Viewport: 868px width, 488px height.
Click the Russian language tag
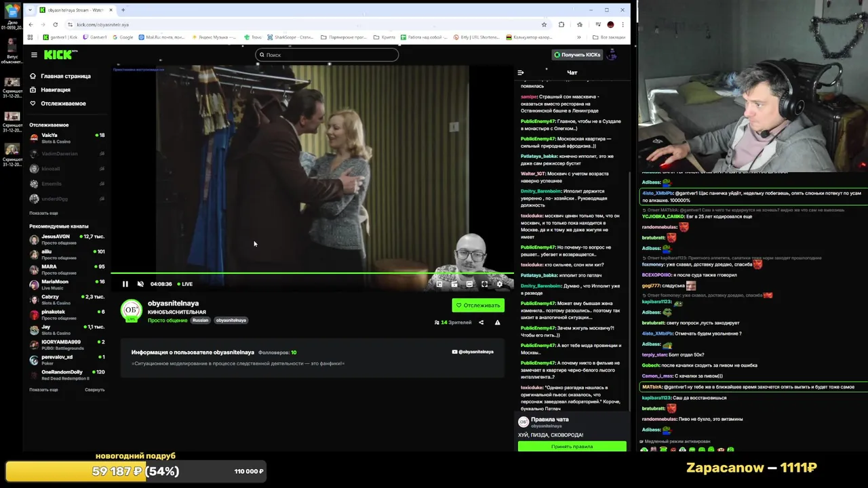tap(200, 320)
